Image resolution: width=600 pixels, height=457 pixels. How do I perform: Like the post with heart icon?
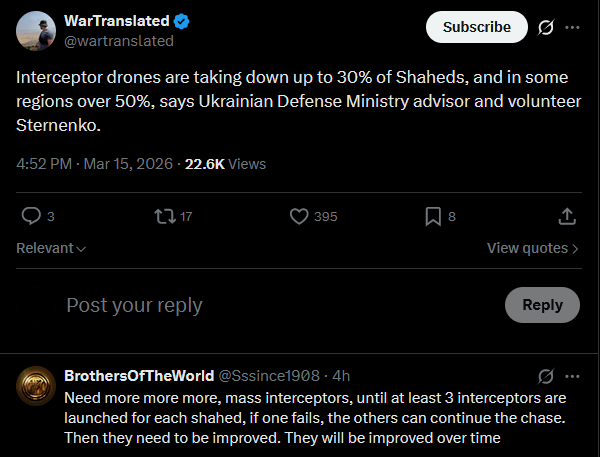pyautogui.click(x=298, y=216)
